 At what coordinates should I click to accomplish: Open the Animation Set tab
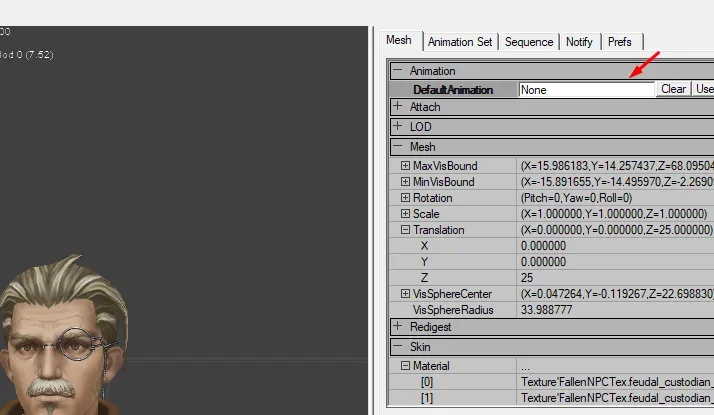pyautogui.click(x=460, y=42)
